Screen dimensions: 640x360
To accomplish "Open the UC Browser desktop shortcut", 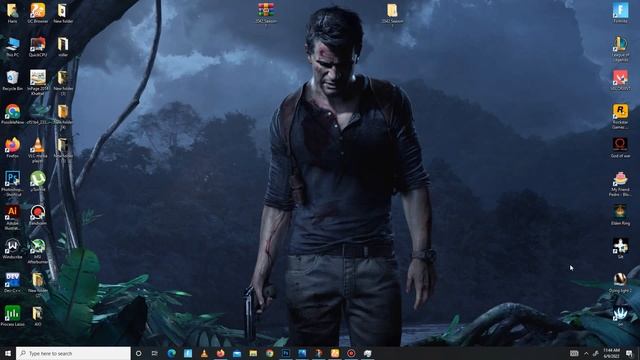I will pos(38,13).
